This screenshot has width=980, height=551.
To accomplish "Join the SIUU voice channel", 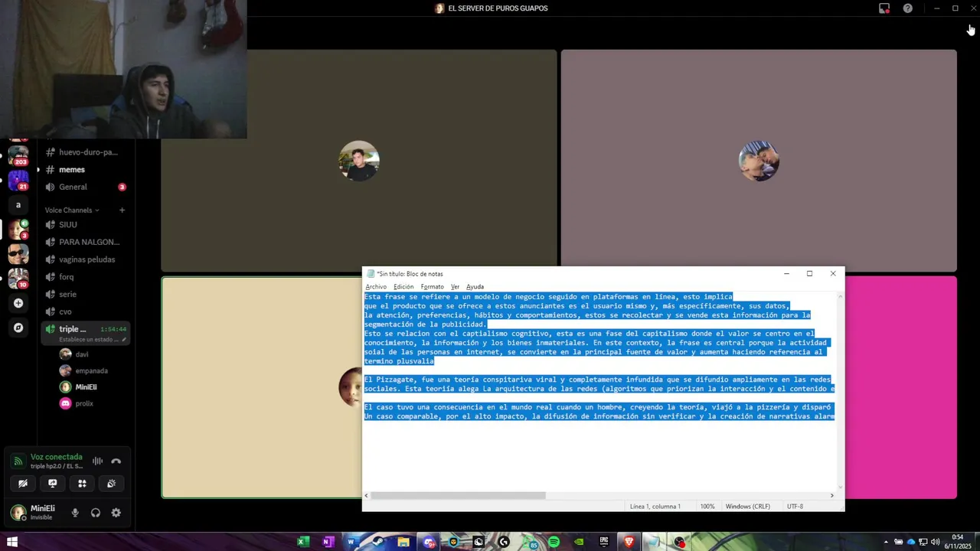I will point(85,224).
